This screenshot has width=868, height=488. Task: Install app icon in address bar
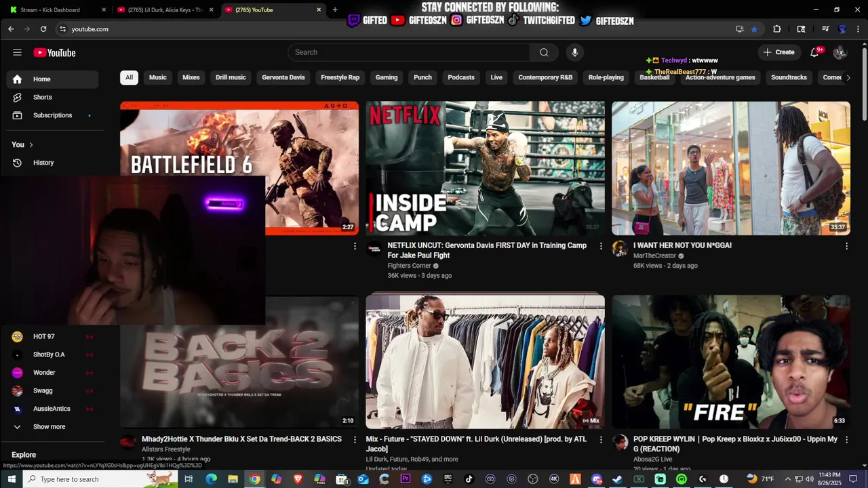(x=739, y=29)
